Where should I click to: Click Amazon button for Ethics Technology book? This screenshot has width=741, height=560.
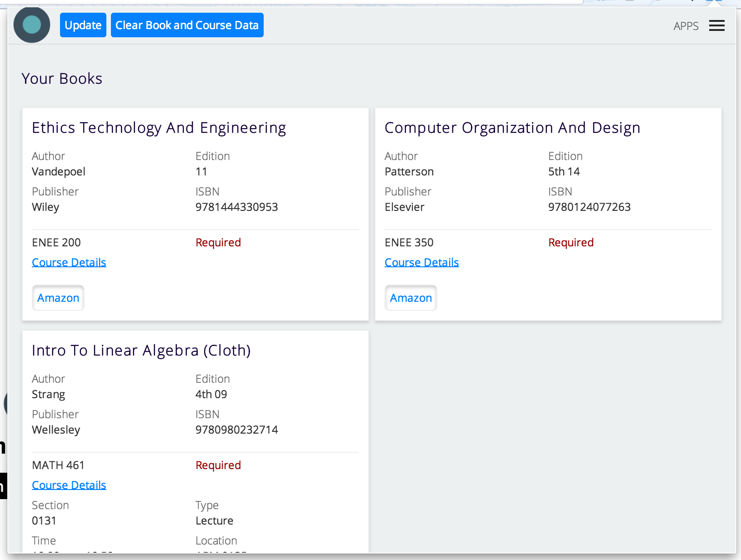coord(58,298)
